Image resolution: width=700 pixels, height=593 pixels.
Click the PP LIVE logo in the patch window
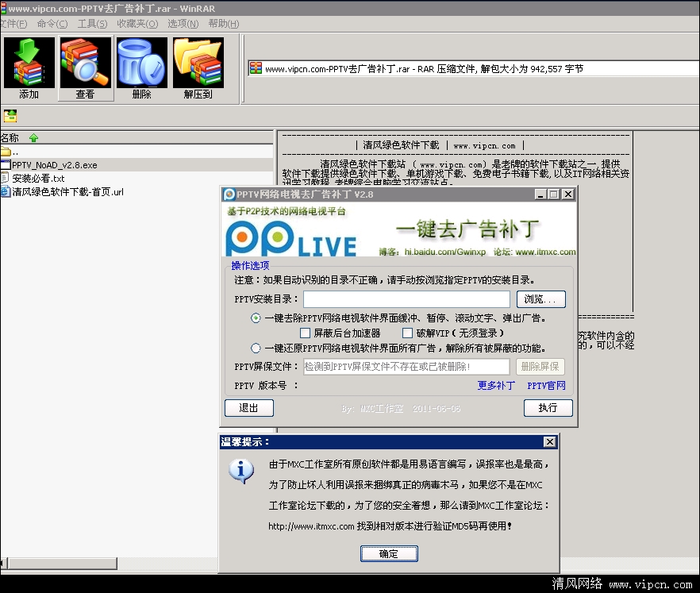click(291, 239)
